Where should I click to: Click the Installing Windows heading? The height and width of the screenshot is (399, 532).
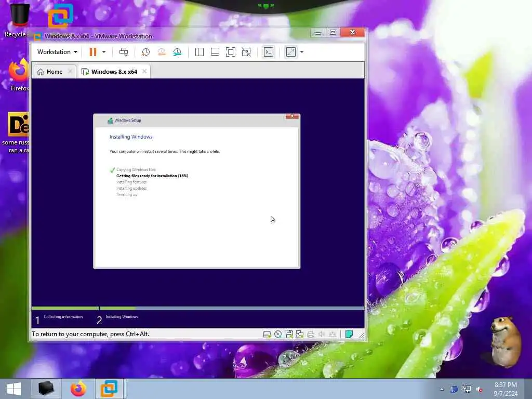click(131, 137)
